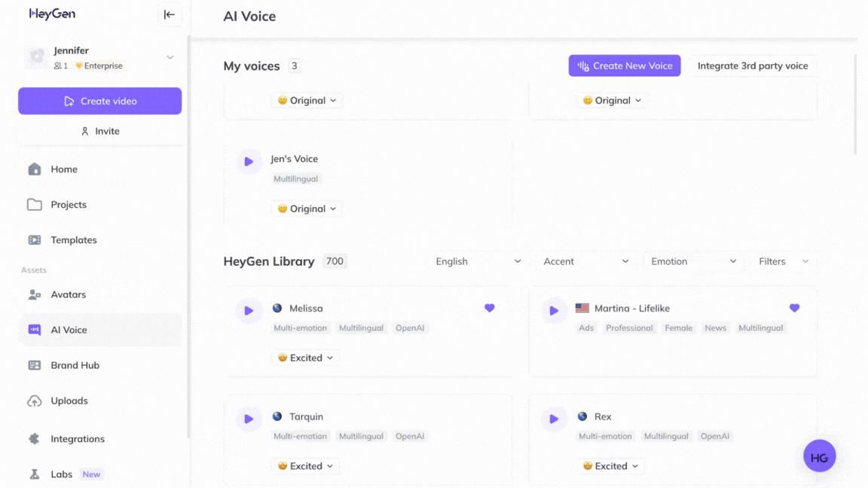This screenshot has width=868, height=488.
Task: Open the English language dropdown
Action: (x=478, y=262)
